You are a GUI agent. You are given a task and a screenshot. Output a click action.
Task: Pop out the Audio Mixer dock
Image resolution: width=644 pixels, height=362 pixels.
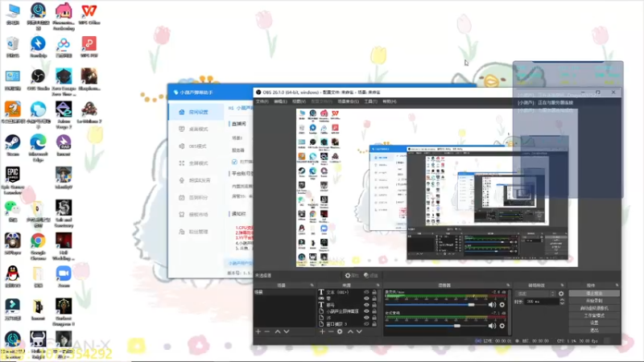[508, 285]
